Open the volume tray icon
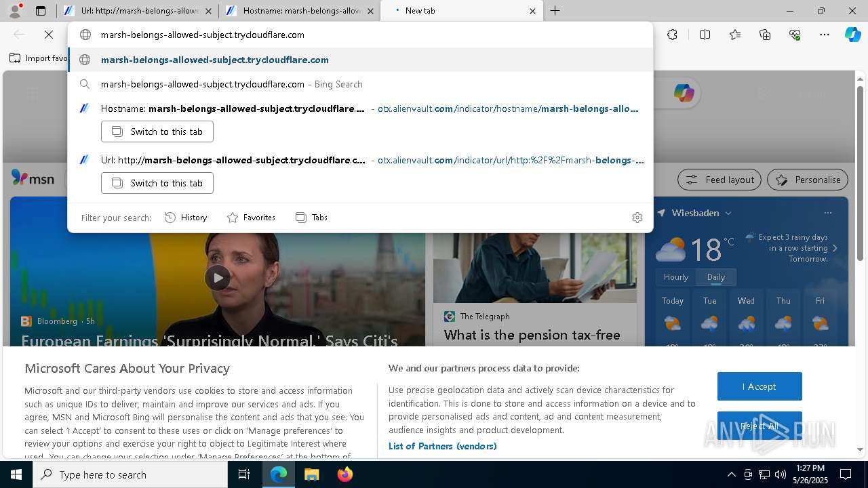Viewport: 868px width, 488px height. (781, 474)
